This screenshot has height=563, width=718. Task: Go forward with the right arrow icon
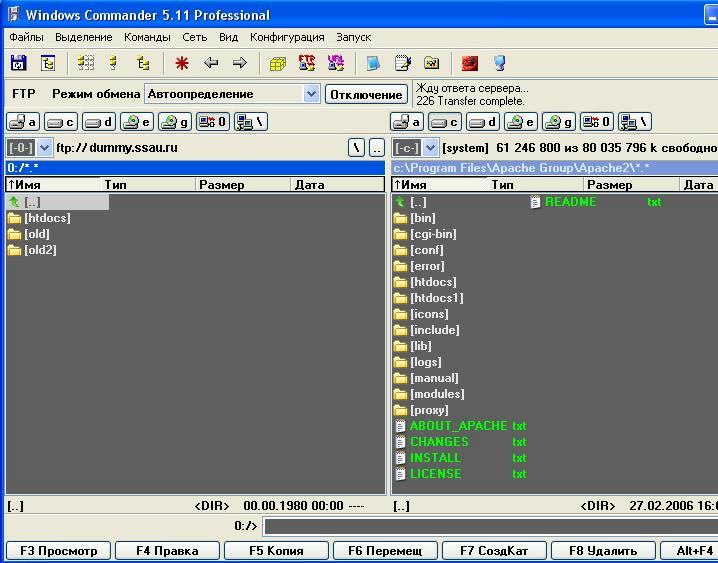(x=239, y=63)
